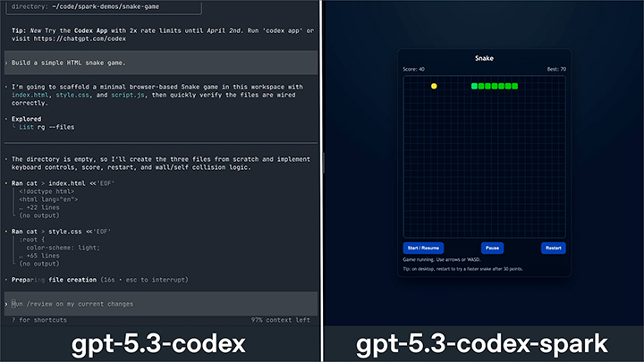
Task: Click the '<html lang="en">' code line
Action: 48,199
